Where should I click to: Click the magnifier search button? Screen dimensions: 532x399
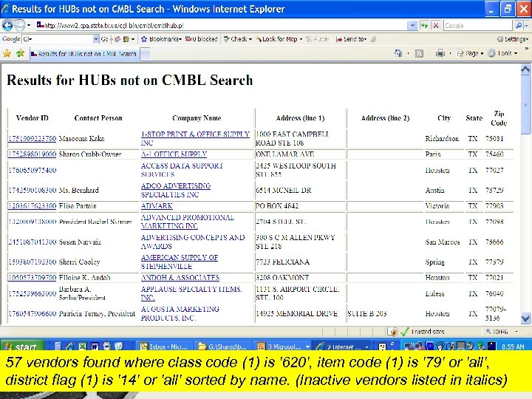click(519, 25)
